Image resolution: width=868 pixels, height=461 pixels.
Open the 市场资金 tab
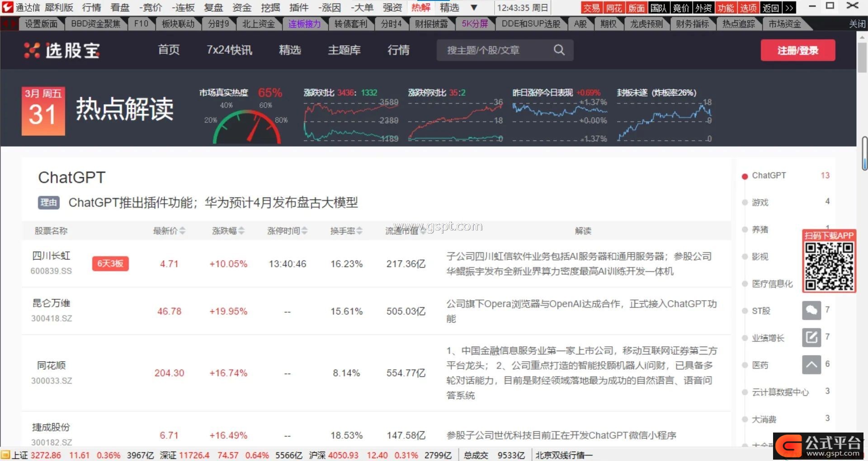click(x=785, y=24)
